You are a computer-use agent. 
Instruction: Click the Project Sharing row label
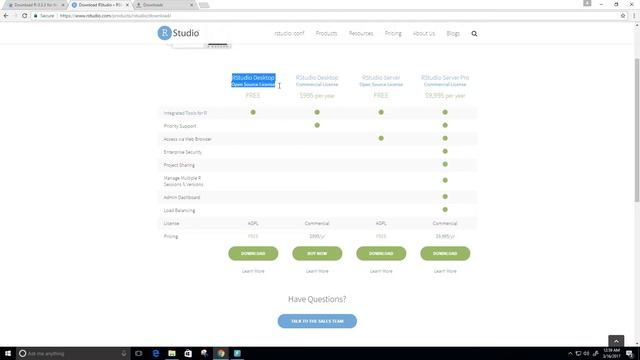[x=179, y=165]
